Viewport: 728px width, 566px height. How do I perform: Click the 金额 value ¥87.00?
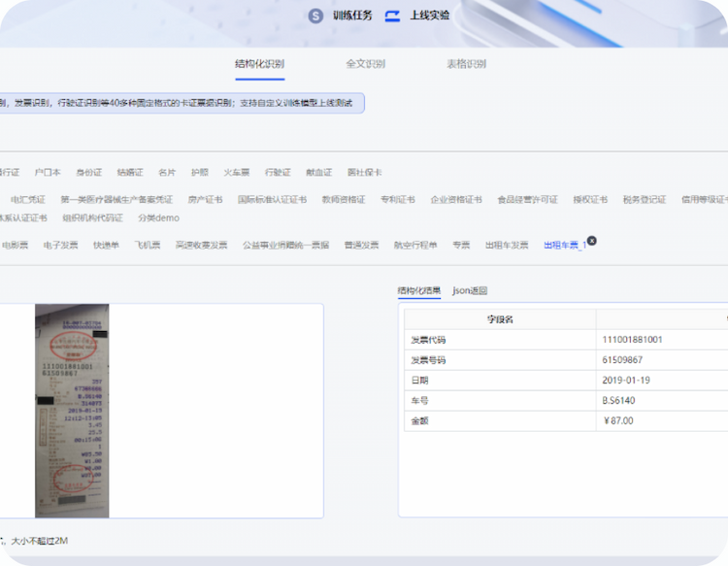click(x=618, y=421)
